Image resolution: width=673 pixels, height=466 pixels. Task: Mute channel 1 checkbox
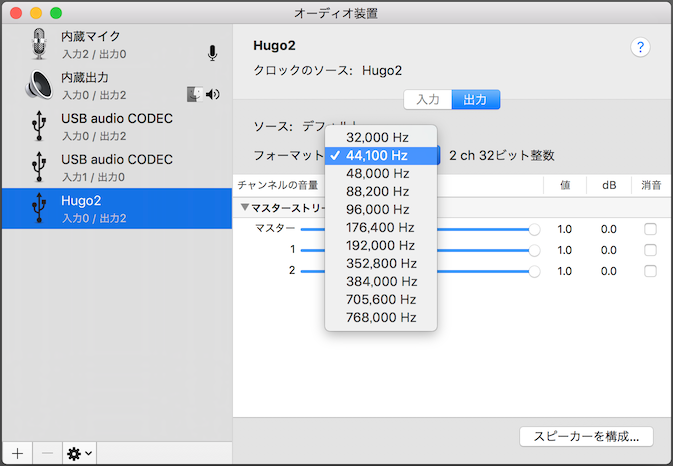click(x=650, y=250)
